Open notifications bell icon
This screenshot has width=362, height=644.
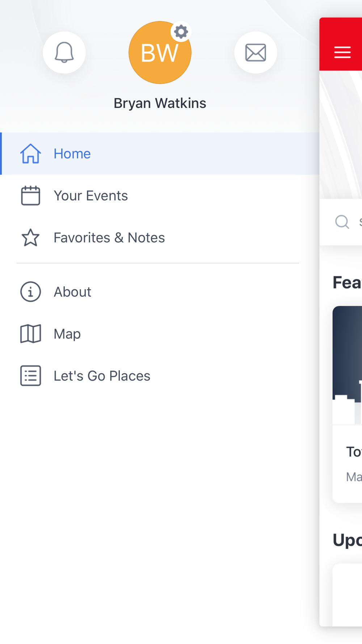click(x=64, y=53)
